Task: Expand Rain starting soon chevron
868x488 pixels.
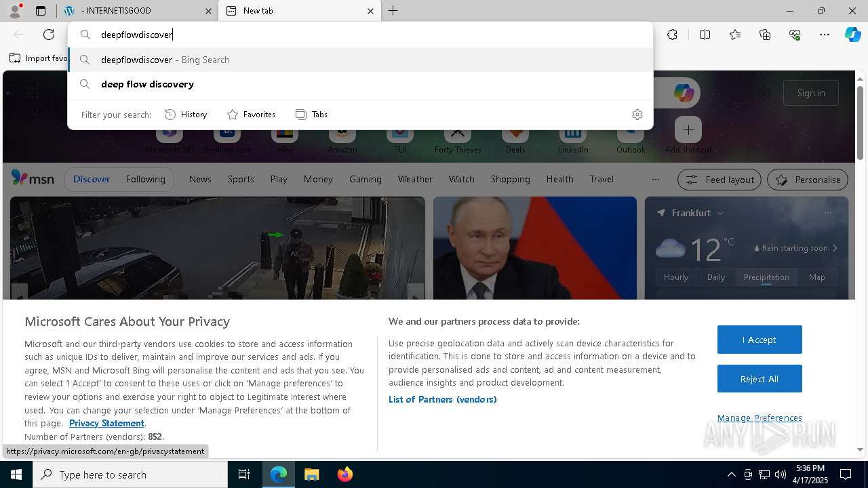Action: pyautogui.click(x=835, y=248)
